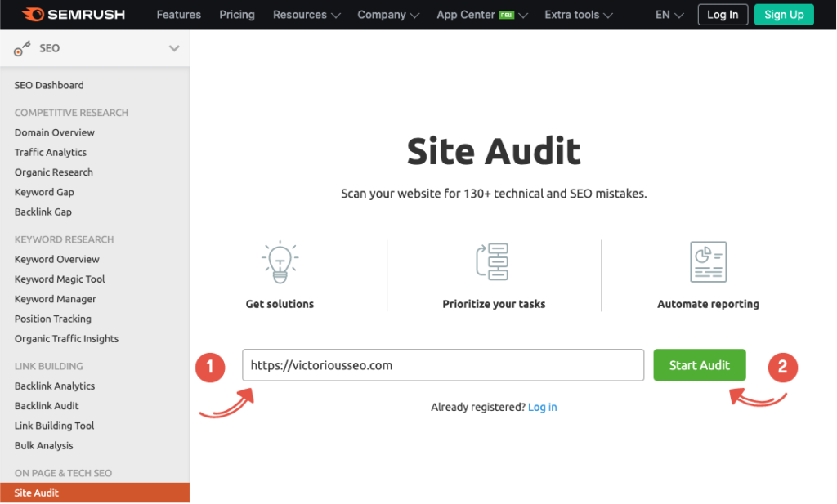Focus the website URL input field
Image resolution: width=837 pixels, height=504 pixels.
[443, 365]
